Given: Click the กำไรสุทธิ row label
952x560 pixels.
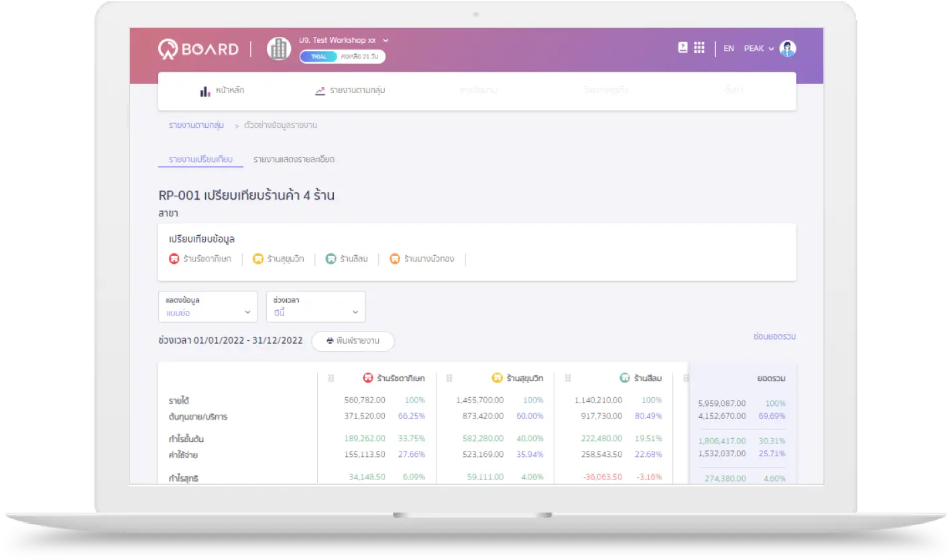Looking at the screenshot, I should (183, 478).
